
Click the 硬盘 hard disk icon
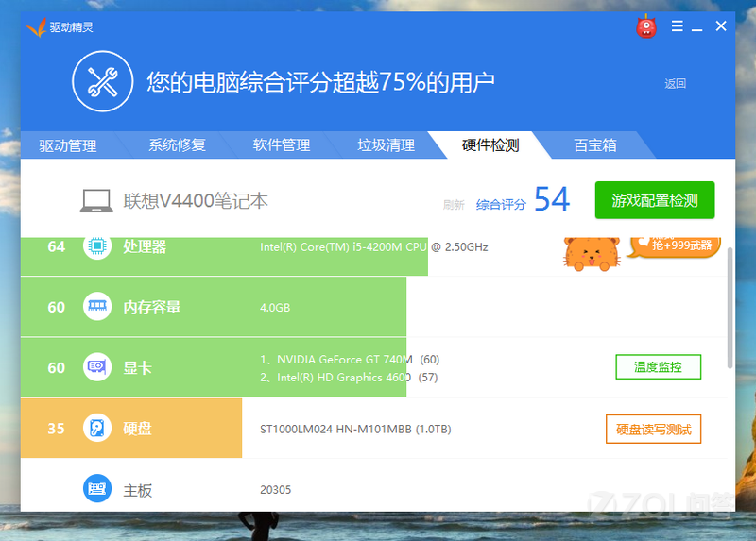click(97, 428)
